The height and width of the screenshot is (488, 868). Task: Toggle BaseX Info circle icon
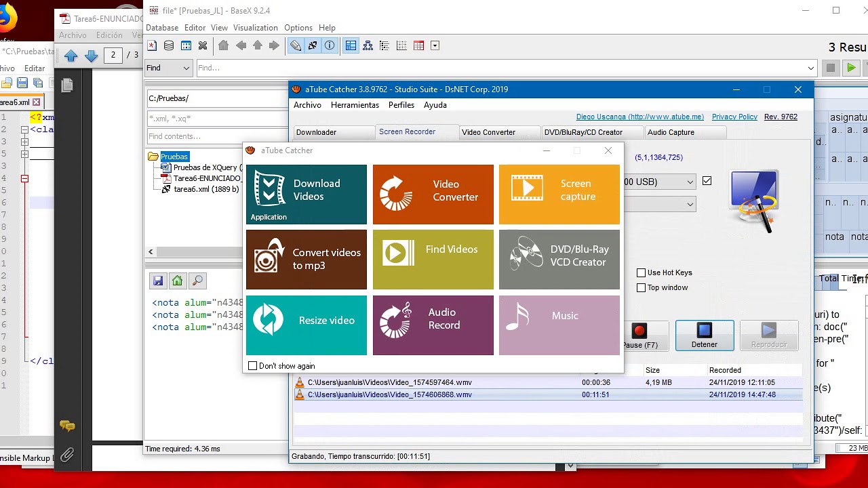coord(330,45)
